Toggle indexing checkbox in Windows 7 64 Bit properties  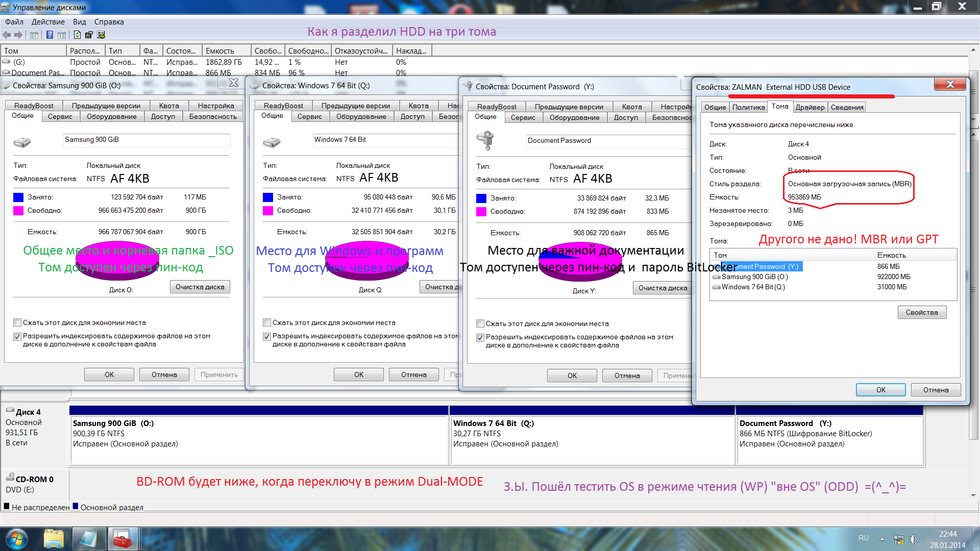point(266,337)
